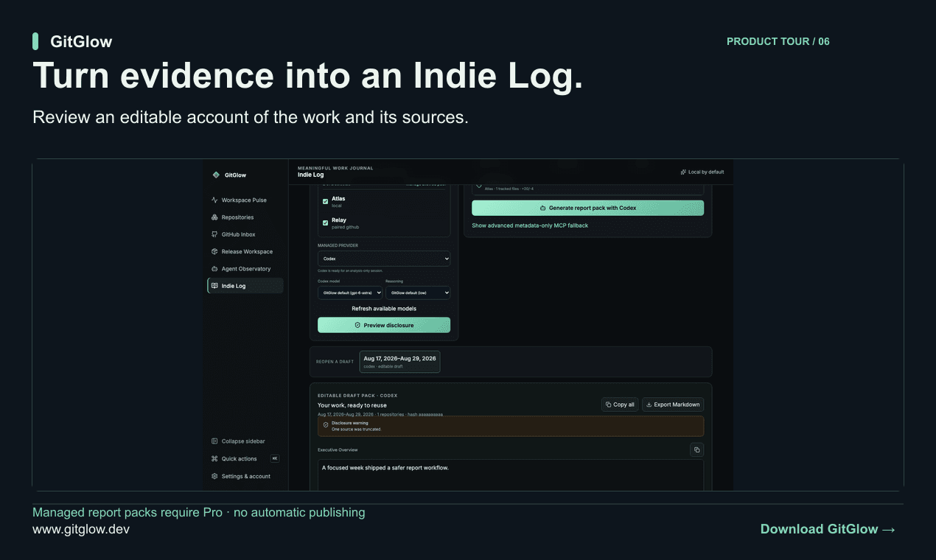
Task: Uncheck the Relay repository checkbox
Action: coord(326,223)
